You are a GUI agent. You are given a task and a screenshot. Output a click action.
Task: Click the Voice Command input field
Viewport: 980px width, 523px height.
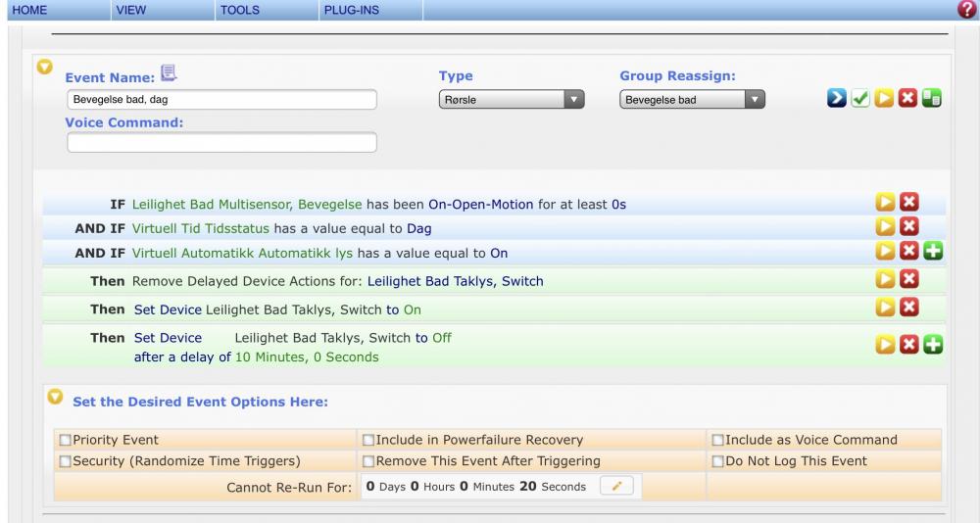point(221,143)
